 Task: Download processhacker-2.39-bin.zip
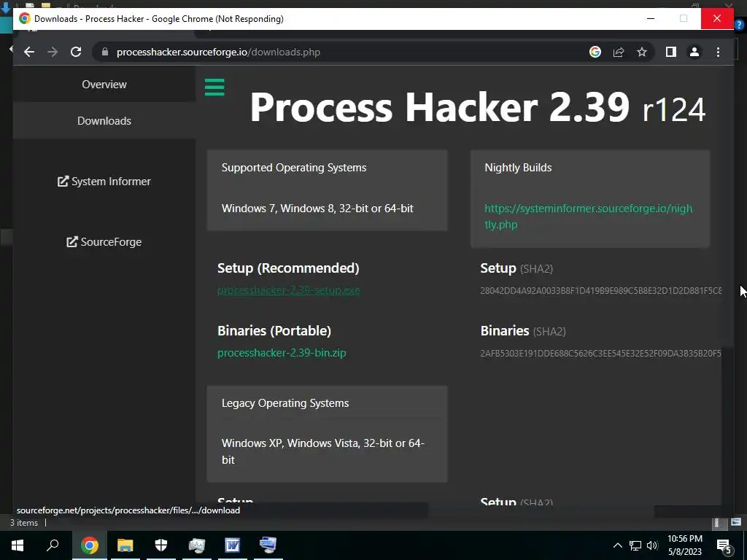[282, 353]
